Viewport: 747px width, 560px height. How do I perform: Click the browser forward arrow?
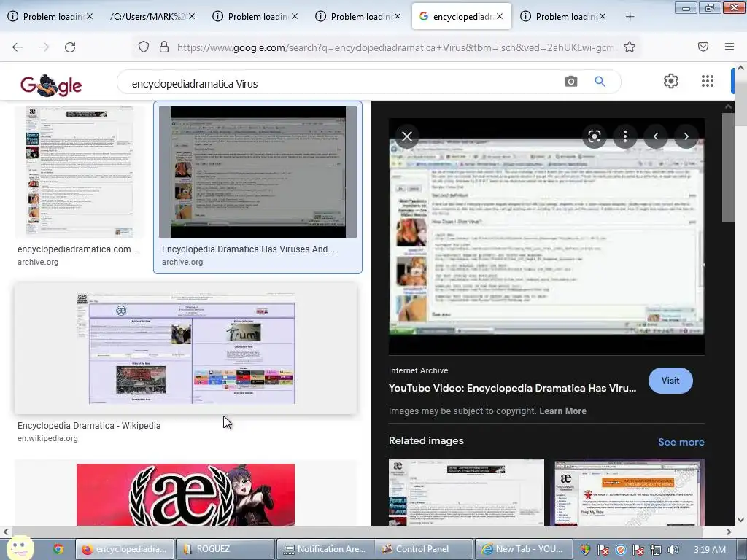44,47
